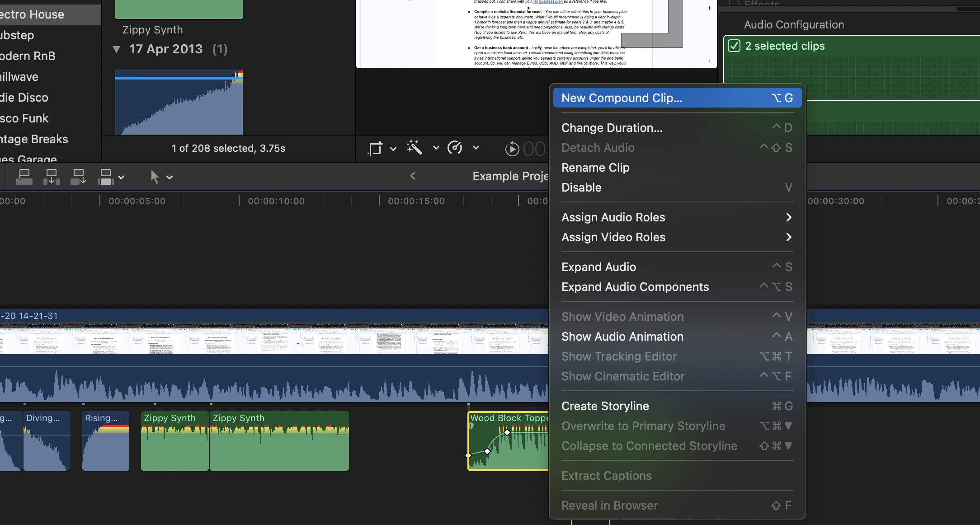Screen dimensions: 980x525
Task: Select Electro House in the sidebar
Action: point(32,14)
